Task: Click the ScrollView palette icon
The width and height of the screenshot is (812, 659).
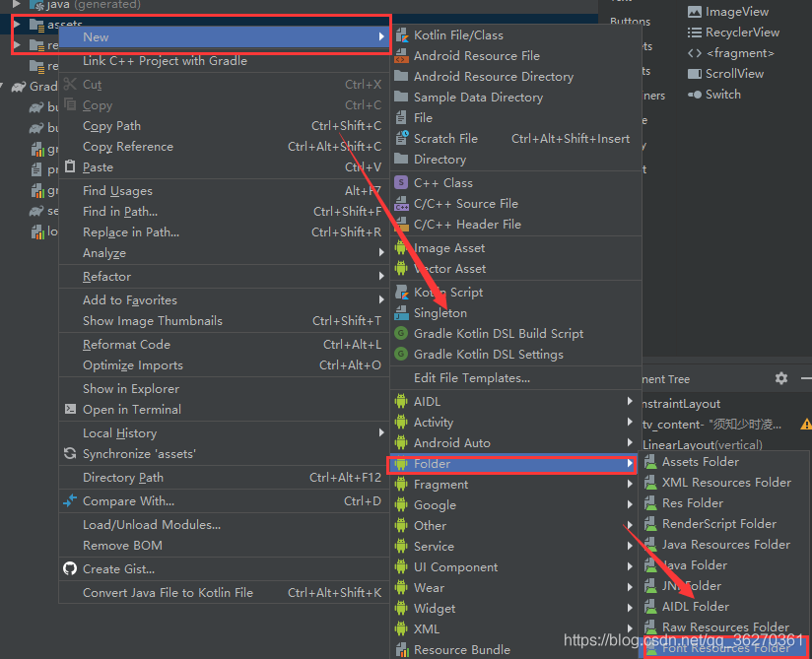Action: click(x=695, y=74)
